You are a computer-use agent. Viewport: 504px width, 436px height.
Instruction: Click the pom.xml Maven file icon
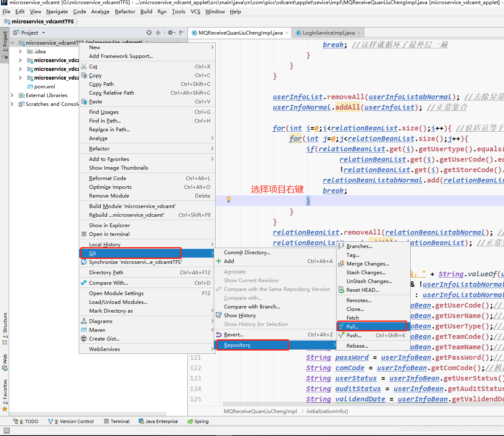(30, 87)
